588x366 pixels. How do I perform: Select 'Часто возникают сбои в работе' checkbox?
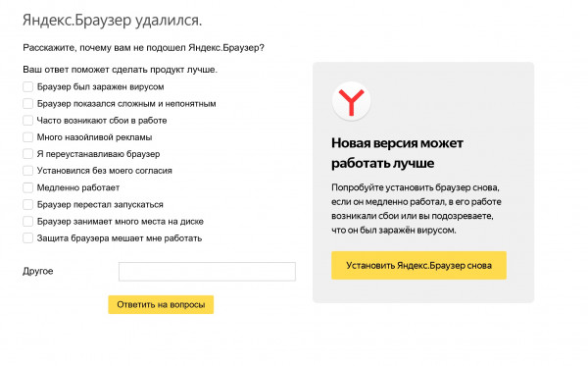point(27,121)
